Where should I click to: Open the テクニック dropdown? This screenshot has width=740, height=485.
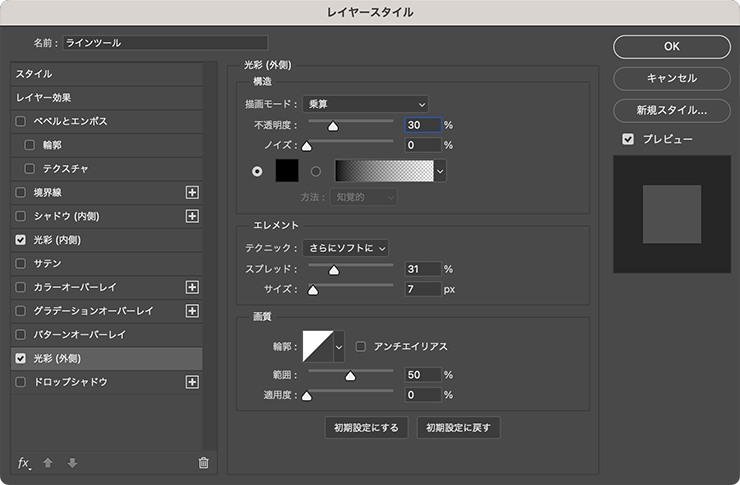point(345,248)
